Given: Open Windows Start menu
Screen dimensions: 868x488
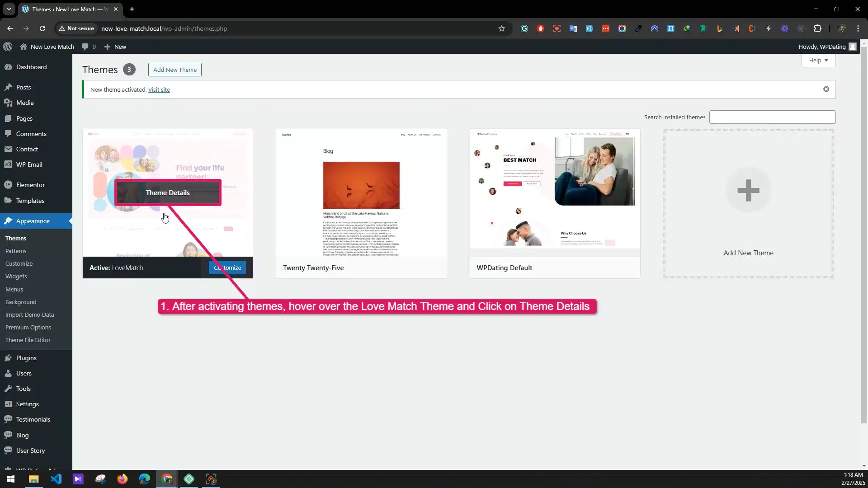Looking at the screenshot, I should pos(11,479).
